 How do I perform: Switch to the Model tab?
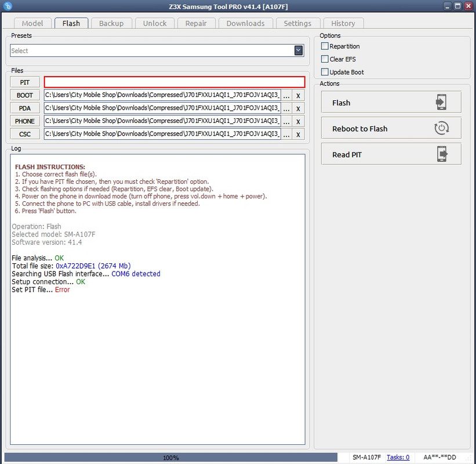click(32, 23)
